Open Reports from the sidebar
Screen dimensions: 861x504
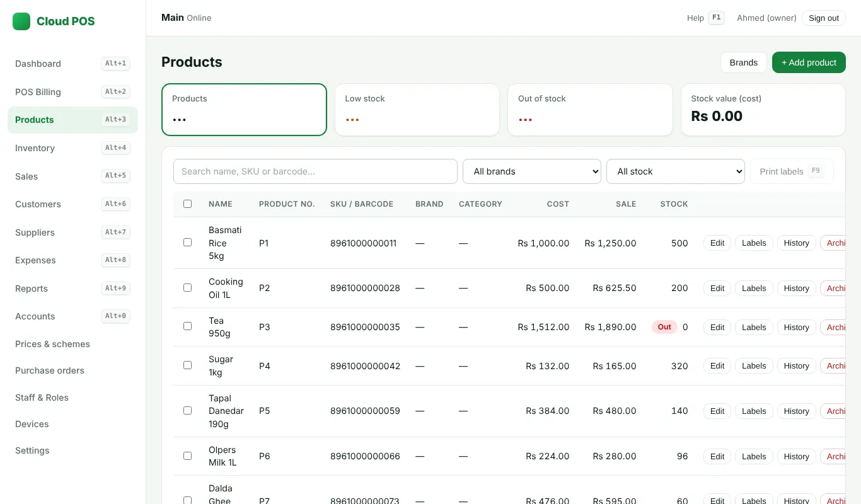72,289
